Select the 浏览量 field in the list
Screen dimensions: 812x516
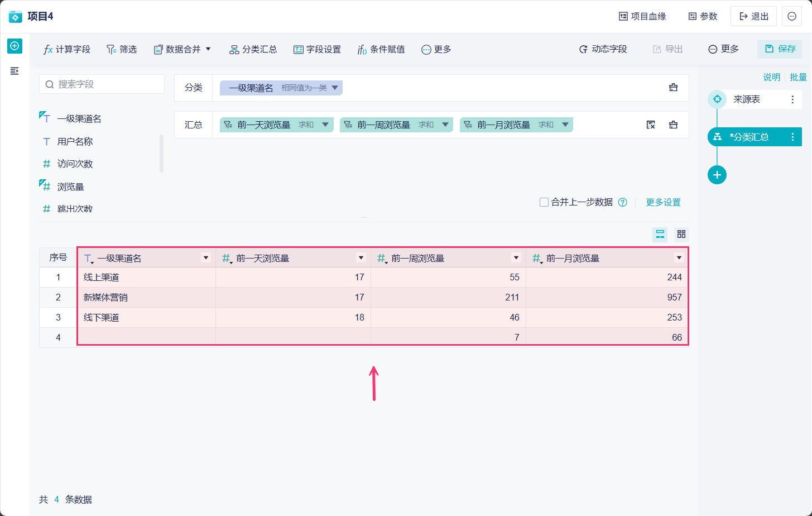point(70,187)
